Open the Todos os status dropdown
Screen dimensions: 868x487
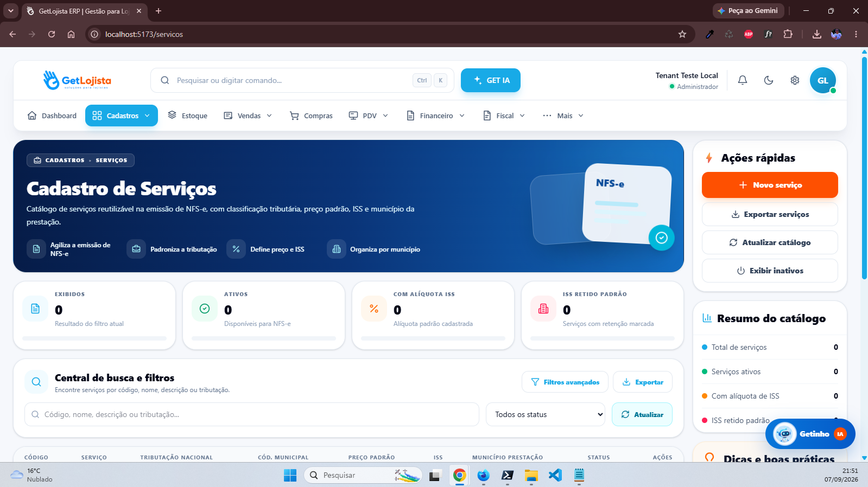[x=546, y=414]
